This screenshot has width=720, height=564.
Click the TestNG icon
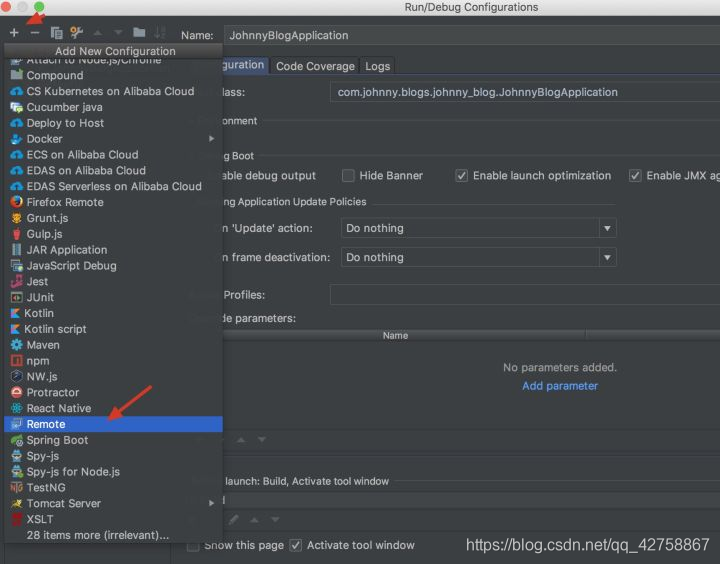tap(17, 488)
